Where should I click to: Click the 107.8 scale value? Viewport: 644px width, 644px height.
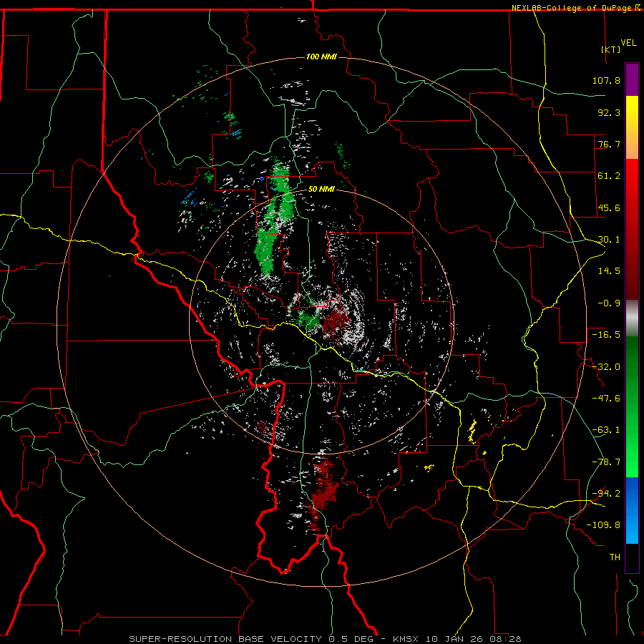(x=606, y=80)
